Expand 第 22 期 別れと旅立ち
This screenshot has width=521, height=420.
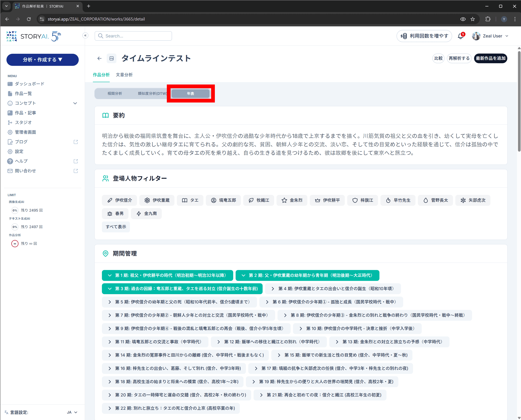click(171, 408)
